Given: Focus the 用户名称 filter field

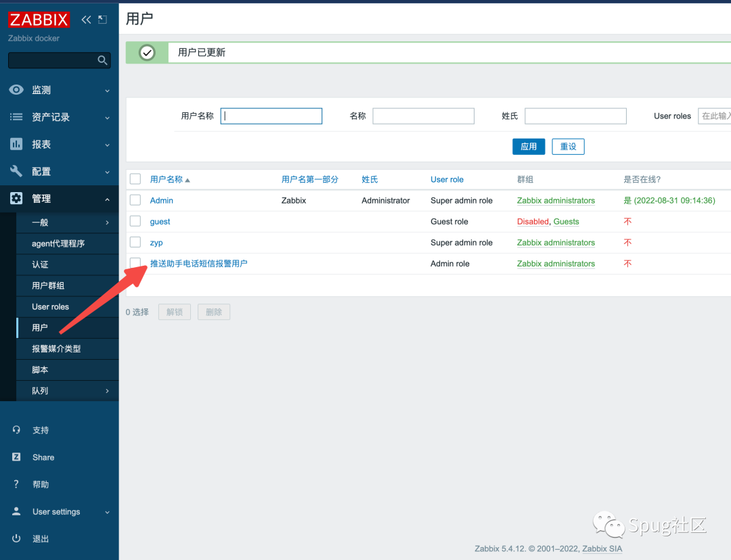Looking at the screenshot, I should (271, 116).
